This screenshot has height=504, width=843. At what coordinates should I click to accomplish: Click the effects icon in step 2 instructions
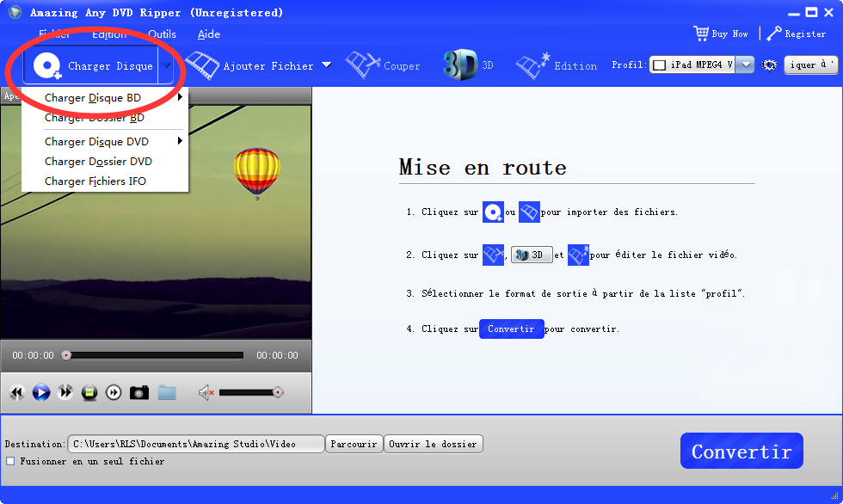click(578, 255)
